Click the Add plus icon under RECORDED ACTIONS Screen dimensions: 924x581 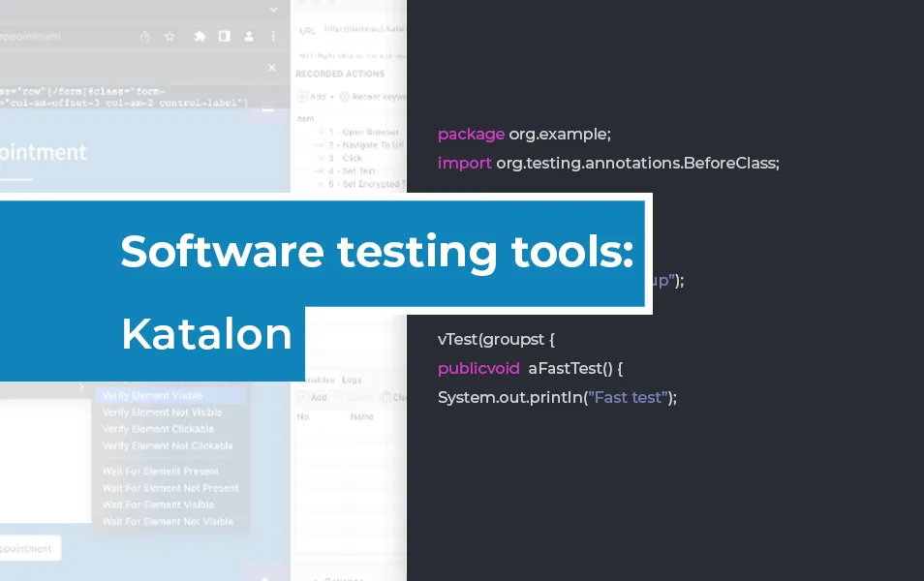(302, 95)
